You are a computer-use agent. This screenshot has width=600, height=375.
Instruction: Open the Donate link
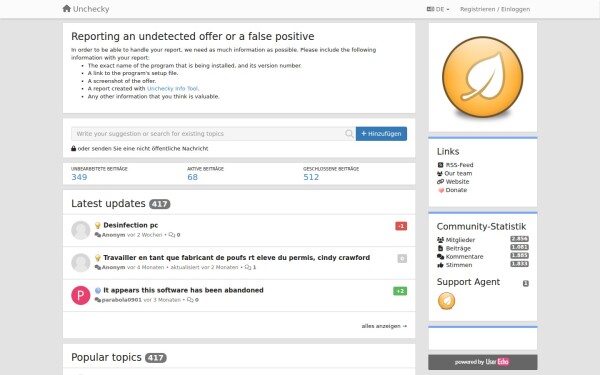pos(456,190)
